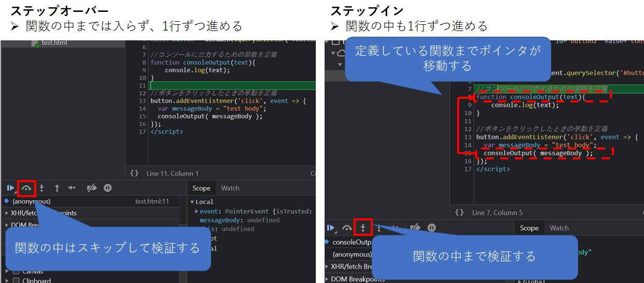
Task: Click the Step into icon in step-in screenshot
Action: coord(363,228)
